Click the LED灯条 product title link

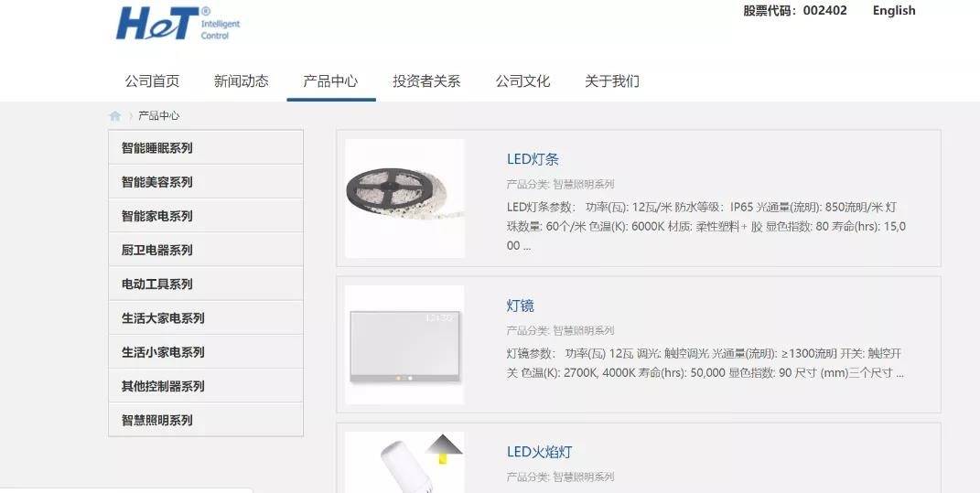pyautogui.click(x=533, y=159)
